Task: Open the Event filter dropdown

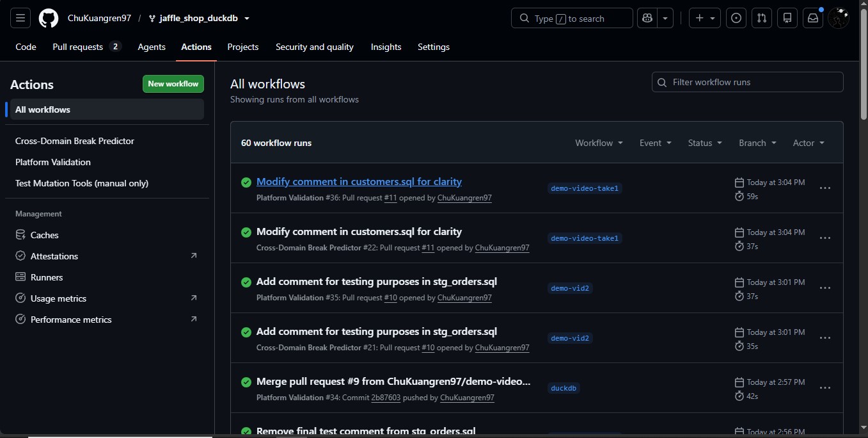Action: (656, 143)
